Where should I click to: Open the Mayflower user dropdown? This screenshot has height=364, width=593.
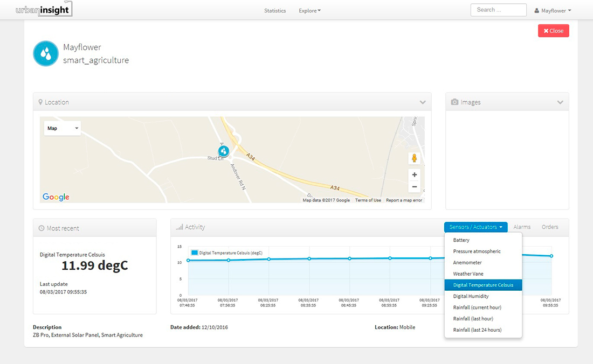point(553,11)
